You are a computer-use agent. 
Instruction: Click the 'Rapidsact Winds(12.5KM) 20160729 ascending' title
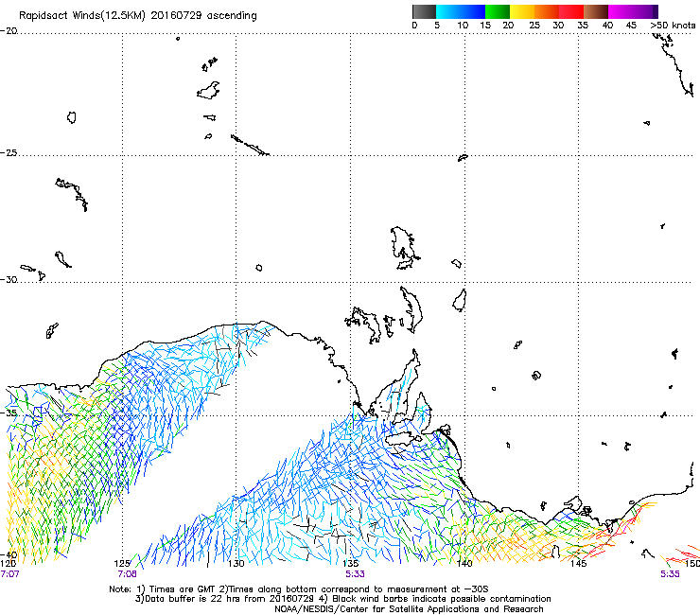[138, 16]
